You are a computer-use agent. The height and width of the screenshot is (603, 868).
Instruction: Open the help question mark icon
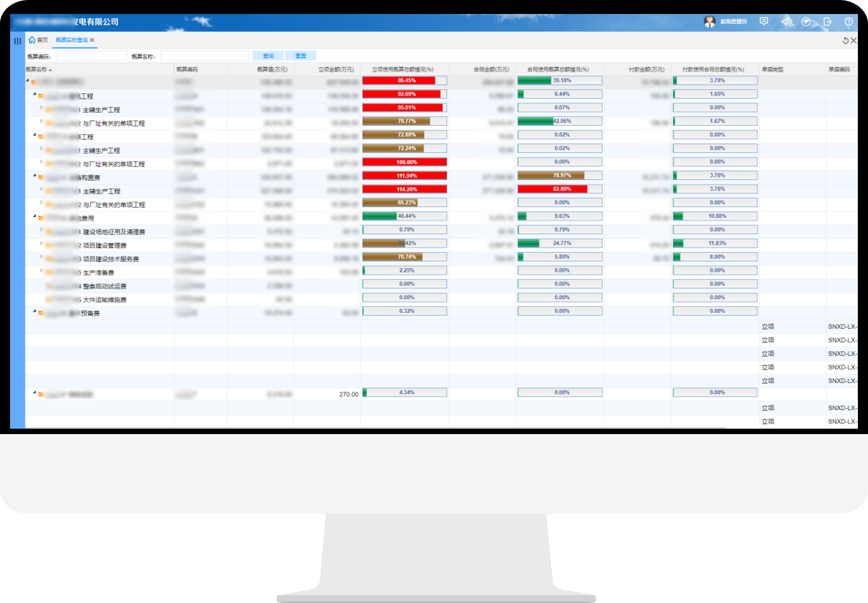click(849, 22)
